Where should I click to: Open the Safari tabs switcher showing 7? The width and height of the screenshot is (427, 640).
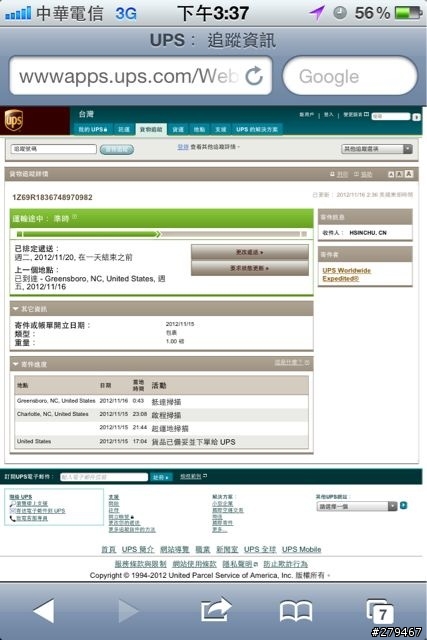(379, 611)
